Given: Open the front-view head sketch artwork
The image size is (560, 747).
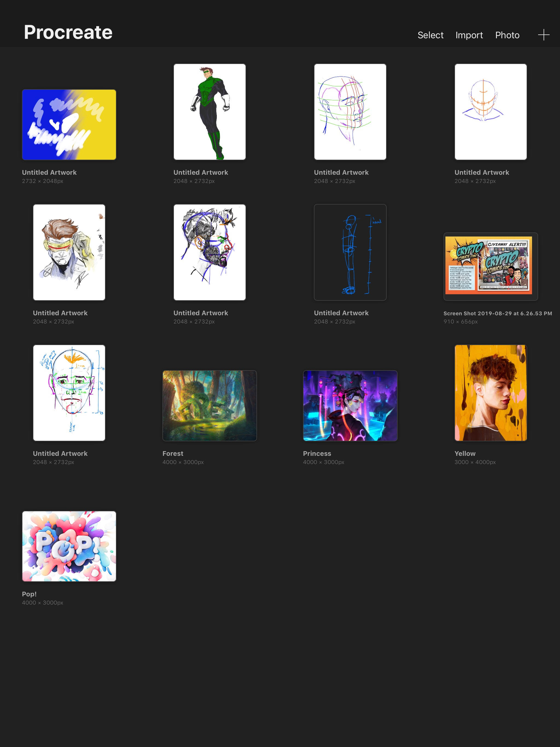Looking at the screenshot, I should coord(491,112).
